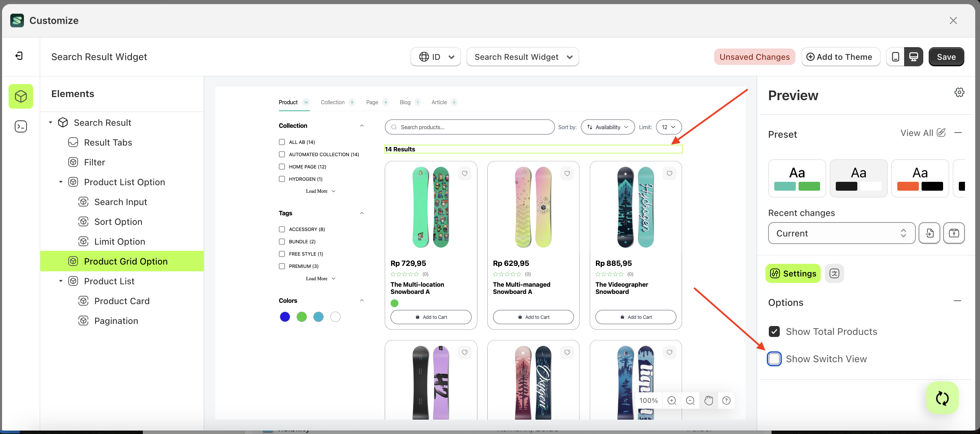Select the Blog results tab

point(404,102)
